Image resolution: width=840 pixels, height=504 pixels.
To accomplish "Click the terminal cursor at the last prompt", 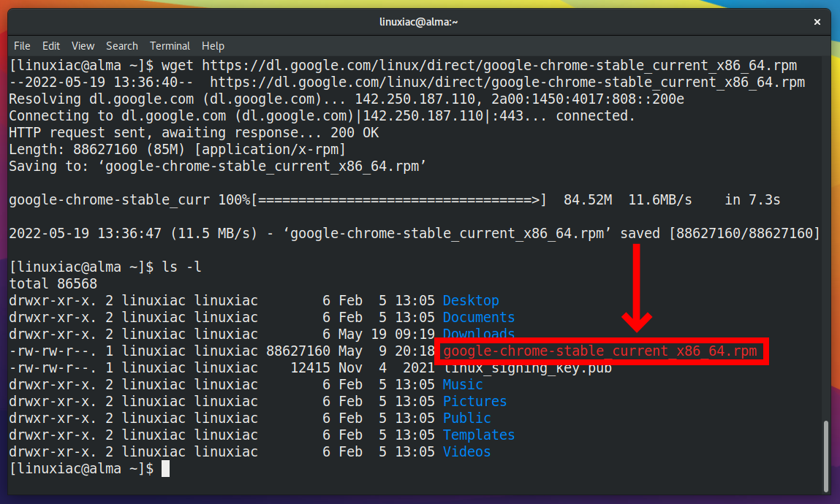I will [165, 469].
